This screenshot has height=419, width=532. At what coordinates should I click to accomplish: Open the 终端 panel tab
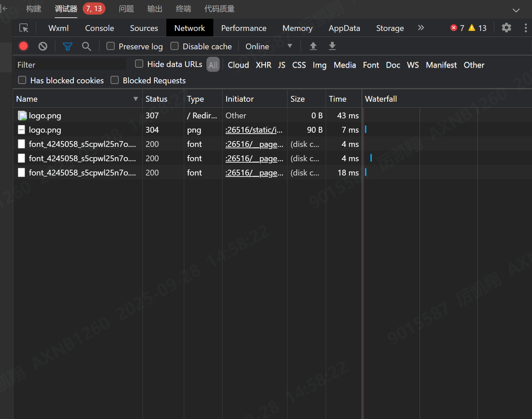183,9
